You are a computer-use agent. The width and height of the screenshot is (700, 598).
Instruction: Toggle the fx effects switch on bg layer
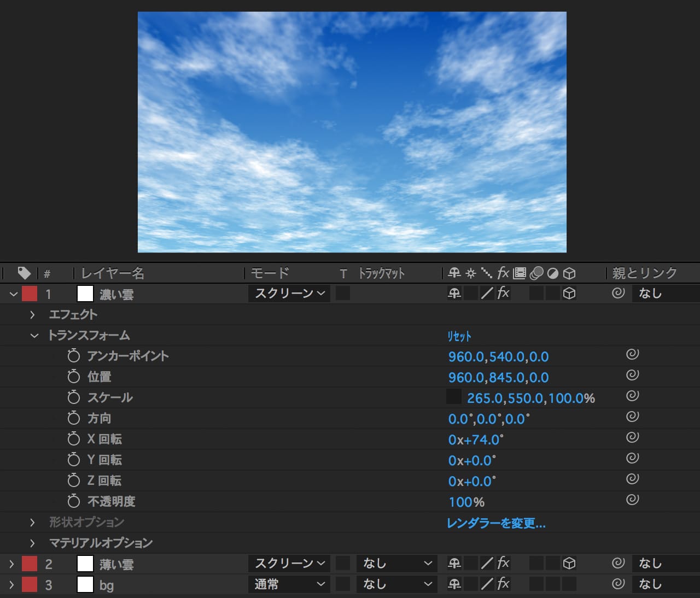(503, 584)
